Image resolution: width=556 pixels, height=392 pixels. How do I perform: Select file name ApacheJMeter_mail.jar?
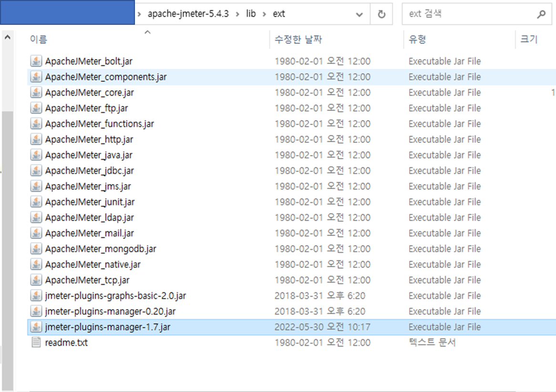89,233
